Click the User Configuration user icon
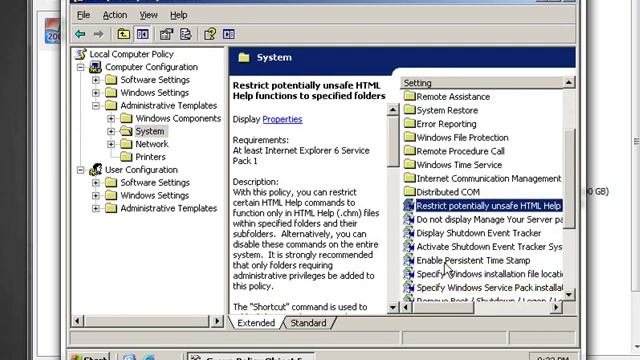 click(x=96, y=169)
